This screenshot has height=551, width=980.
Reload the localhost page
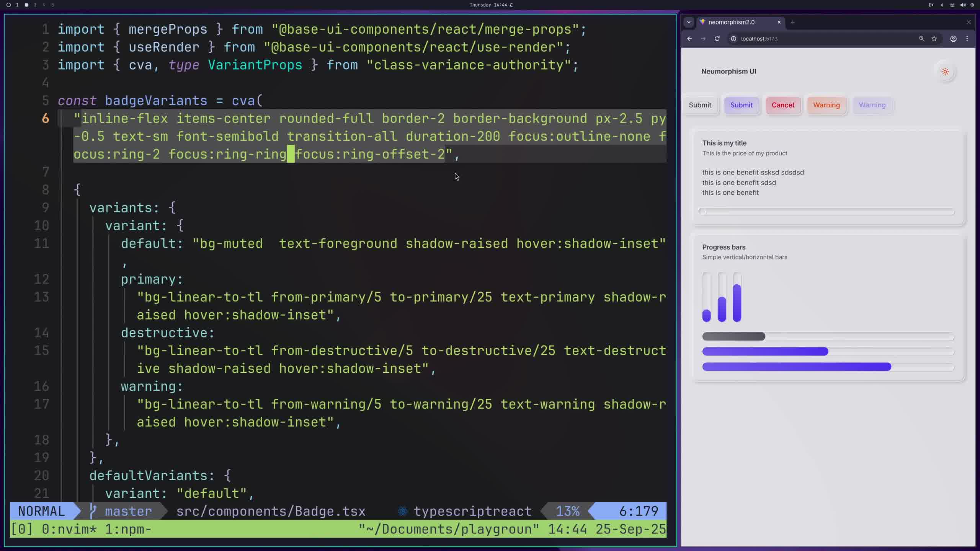[717, 39]
